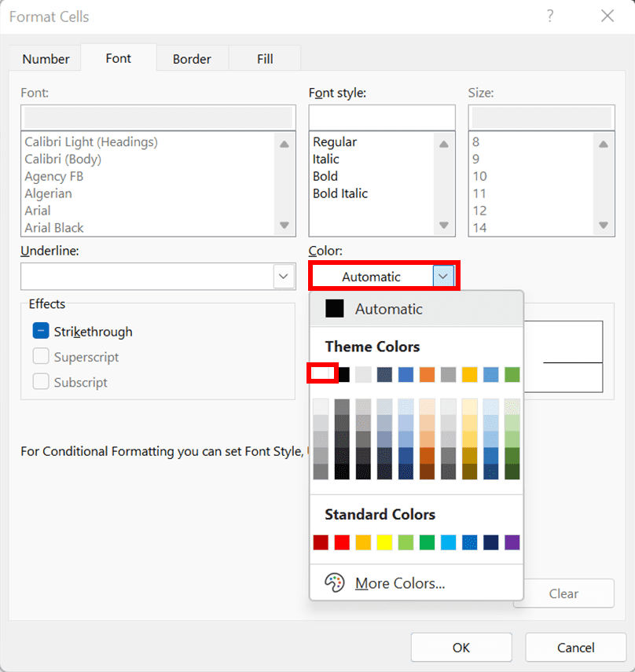Click down arrow of Size list scrollbar

pyautogui.click(x=604, y=225)
